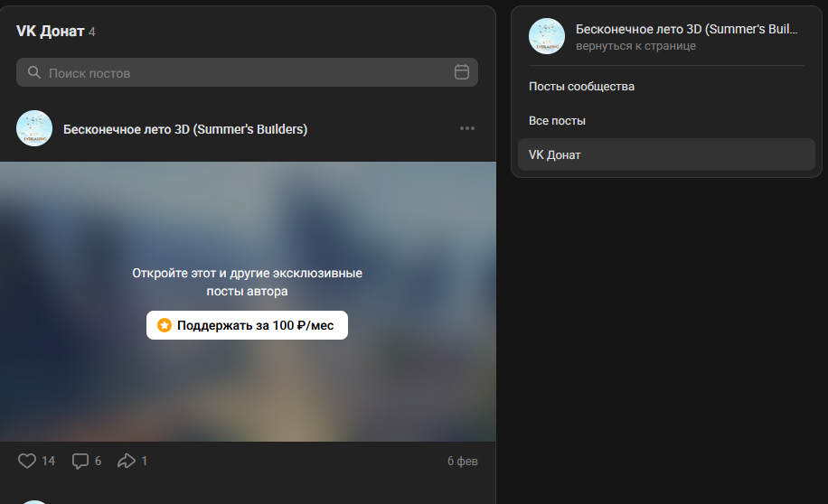Screen dimensions: 828x504
Task: Like the post with heart icon
Action: click(27, 461)
